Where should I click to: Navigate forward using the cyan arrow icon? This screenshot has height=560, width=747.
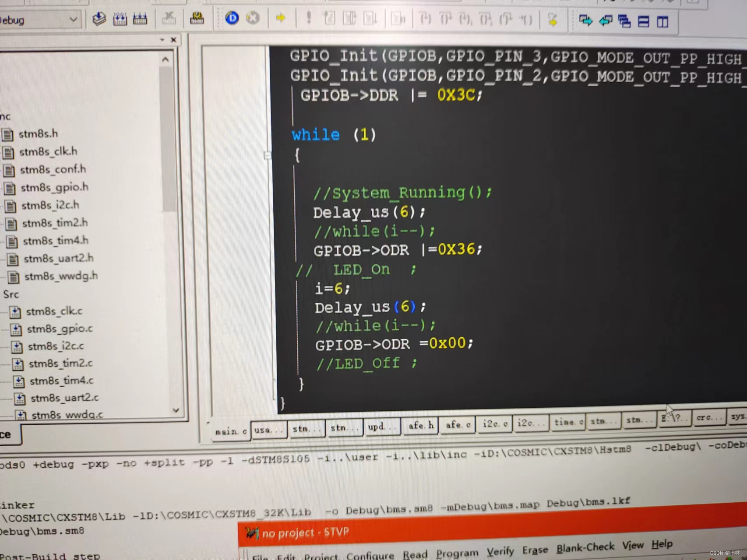tap(586, 20)
